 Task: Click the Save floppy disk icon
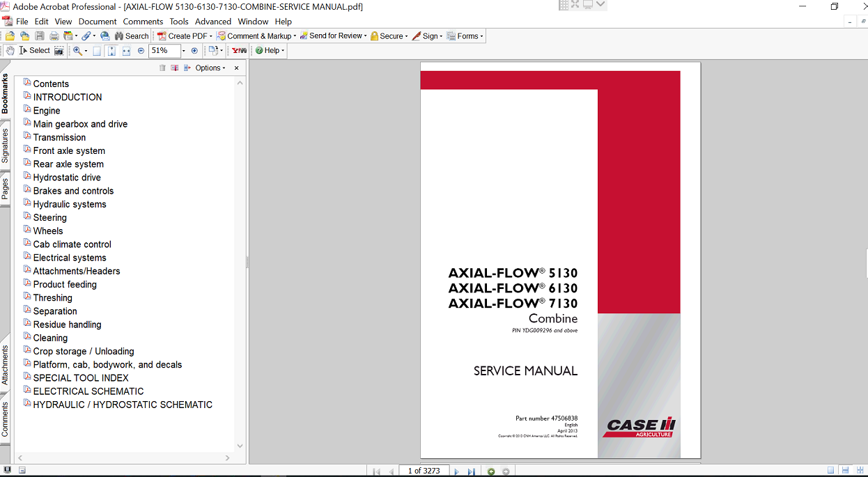pos(39,36)
